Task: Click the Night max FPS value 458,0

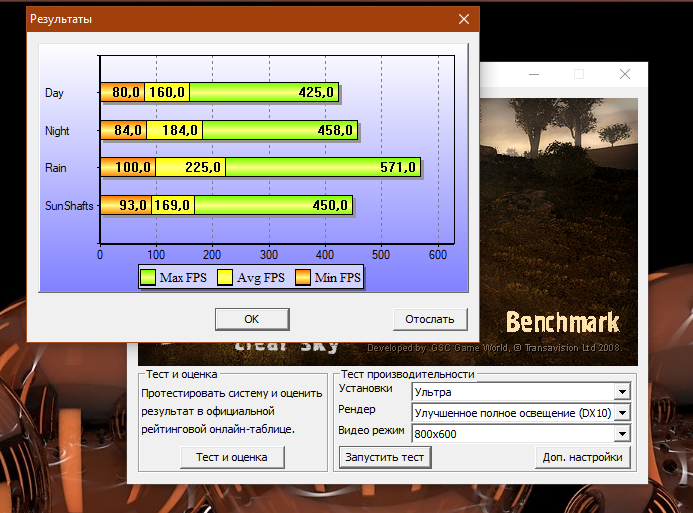Action: (335, 130)
